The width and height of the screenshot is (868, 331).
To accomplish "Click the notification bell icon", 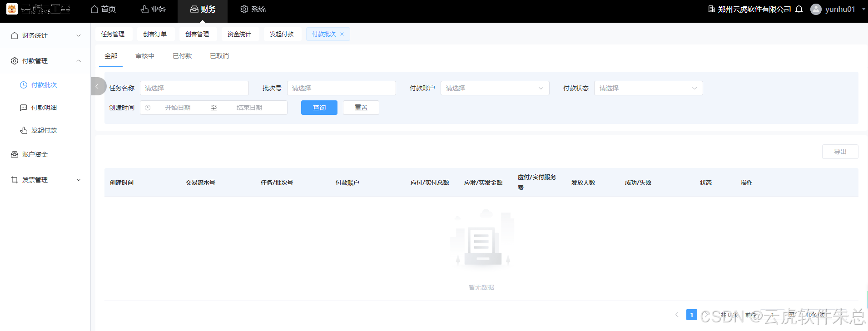I will pyautogui.click(x=799, y=9).
